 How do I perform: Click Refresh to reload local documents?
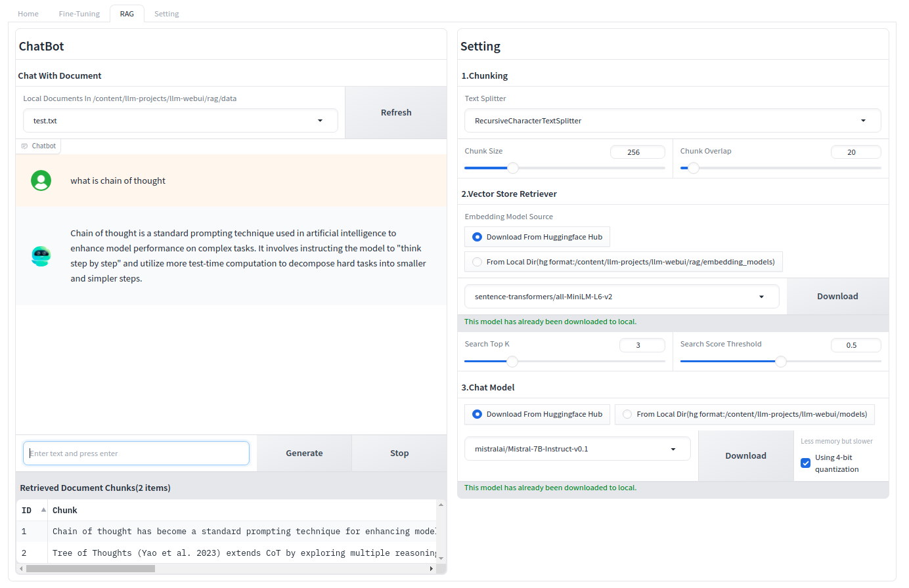(395, 113)
